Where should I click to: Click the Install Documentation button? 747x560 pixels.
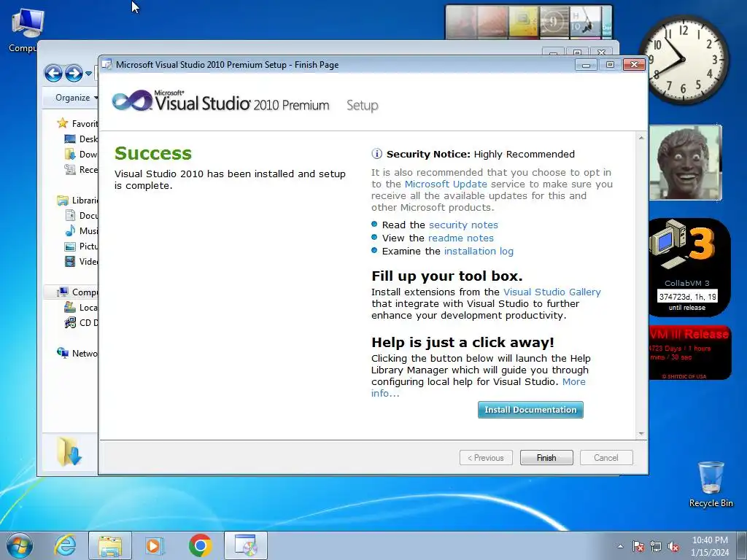(530, 410)
